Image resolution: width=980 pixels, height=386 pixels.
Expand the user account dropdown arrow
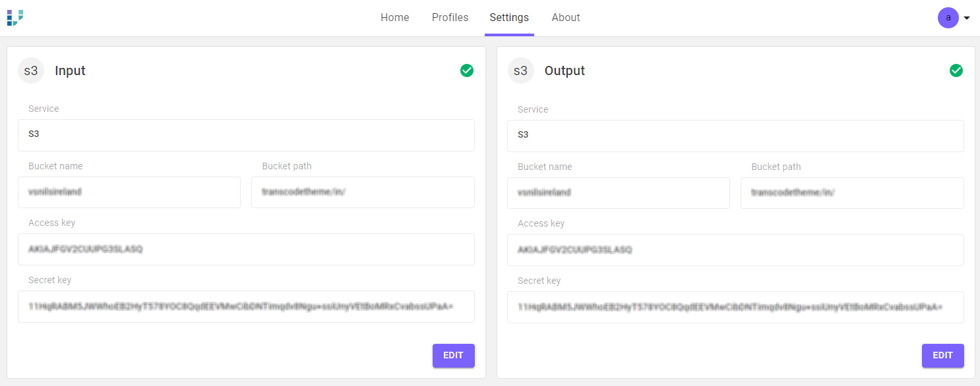point(967,18)
